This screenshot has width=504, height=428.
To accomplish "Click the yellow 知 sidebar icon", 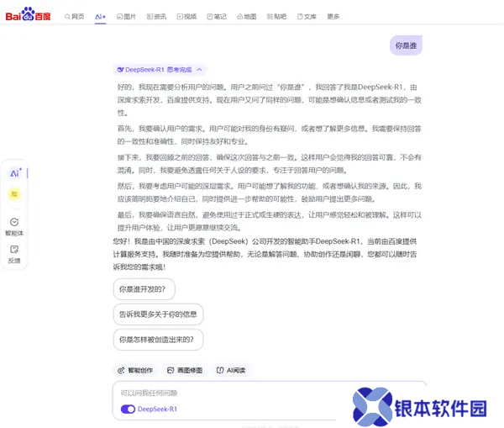I will [x=14, y=194].
